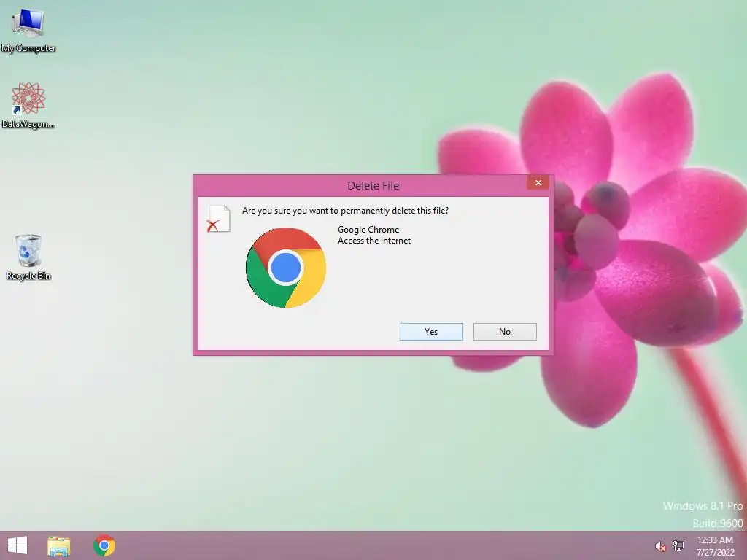Click the delete file icon with red X

coord(219,219)
